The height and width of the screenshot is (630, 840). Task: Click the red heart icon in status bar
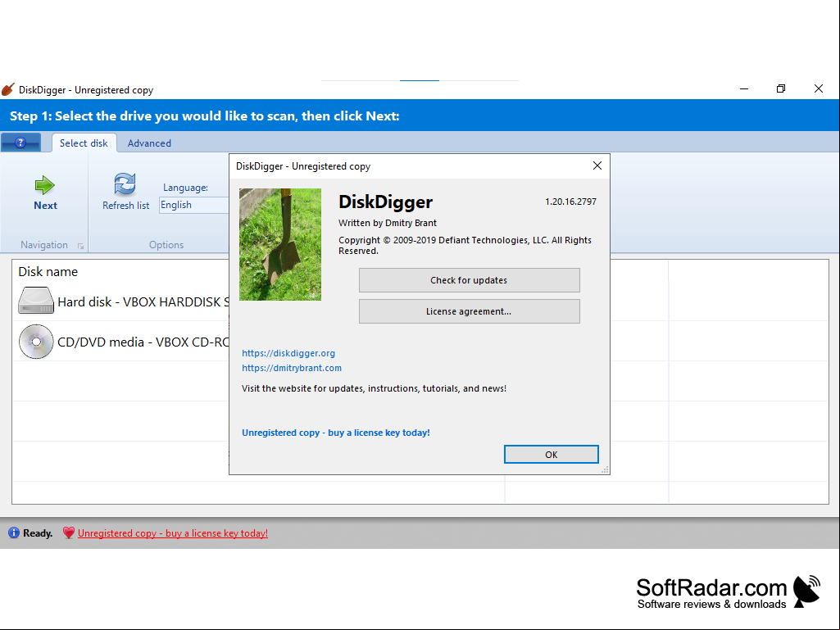(69, 533)
